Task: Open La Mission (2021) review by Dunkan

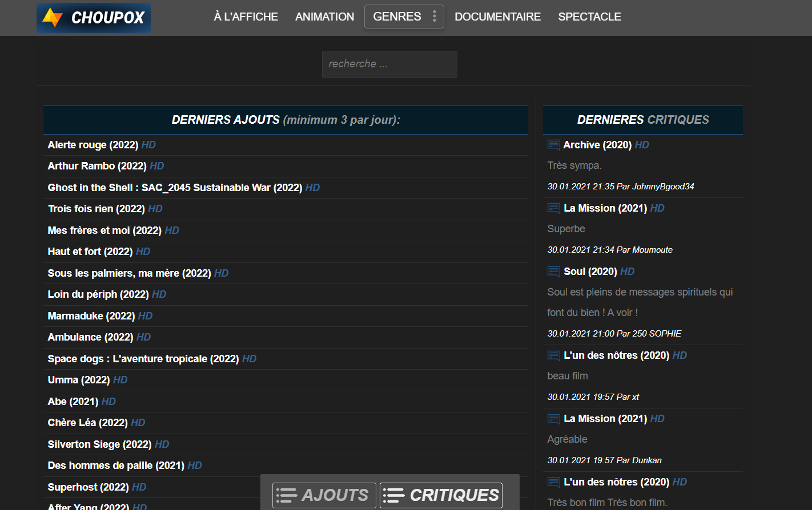Action: coord(605,419)
